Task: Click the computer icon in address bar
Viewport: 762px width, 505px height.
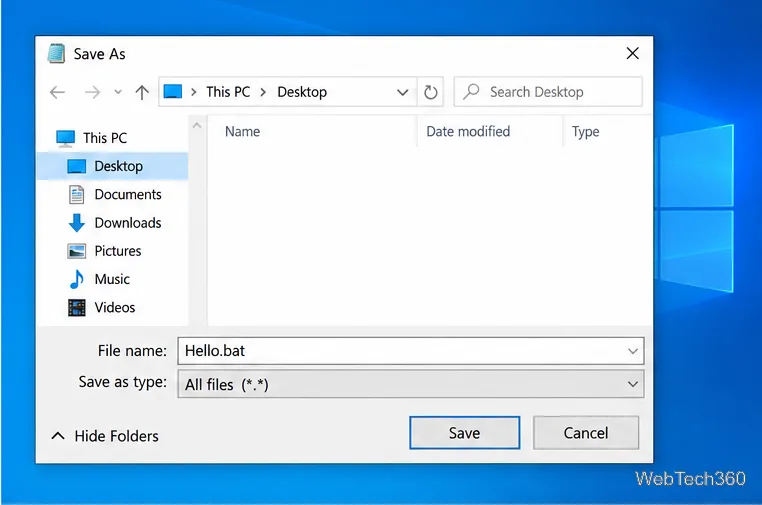Action: [173, 91]
